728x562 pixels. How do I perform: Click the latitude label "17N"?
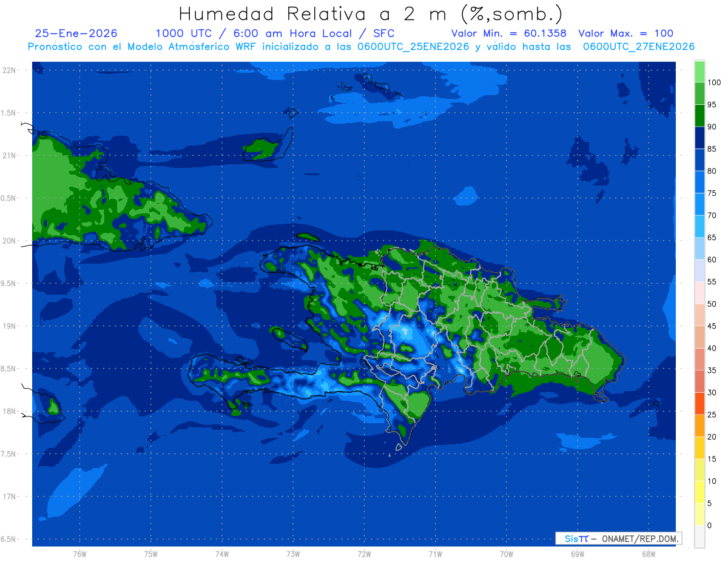[x=9, y=497]
